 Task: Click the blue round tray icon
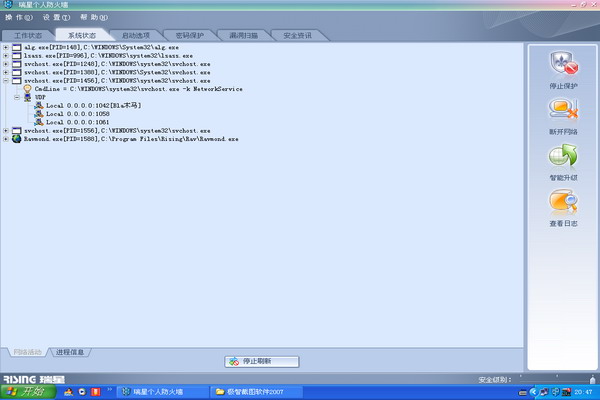(x=533, y=392)
